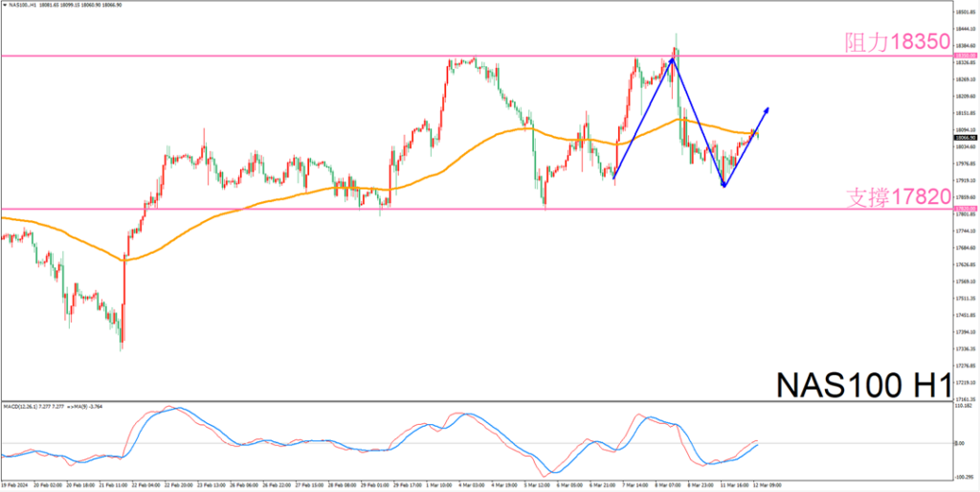
Task: Click the MACD scale value 110.282
Action: [x=965, y=407]
